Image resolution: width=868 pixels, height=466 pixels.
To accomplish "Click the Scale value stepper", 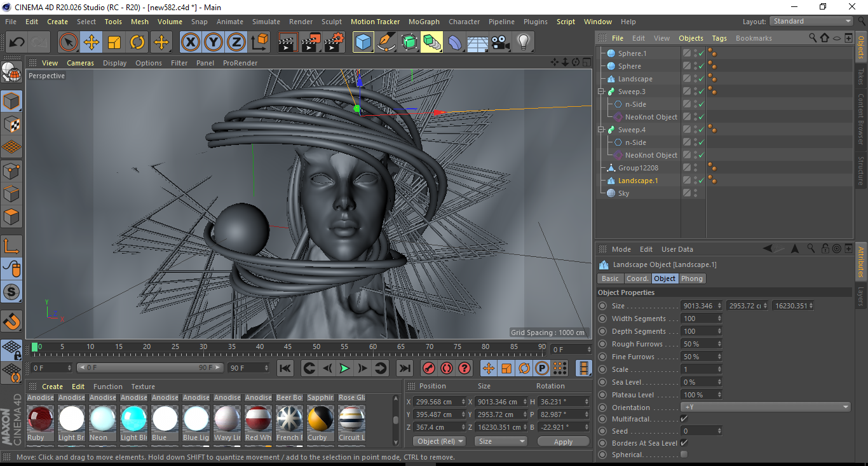I will tap(719, 369).
